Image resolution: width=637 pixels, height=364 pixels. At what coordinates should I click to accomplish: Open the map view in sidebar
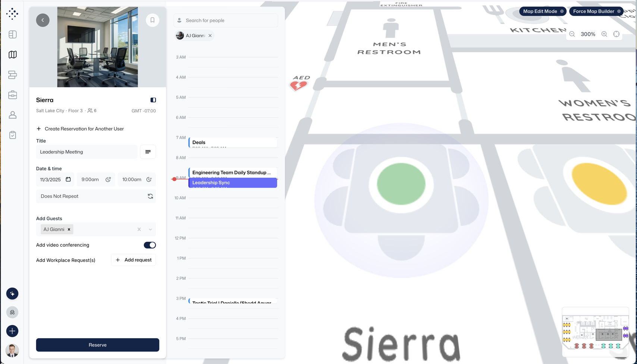(x=13, y=55)
